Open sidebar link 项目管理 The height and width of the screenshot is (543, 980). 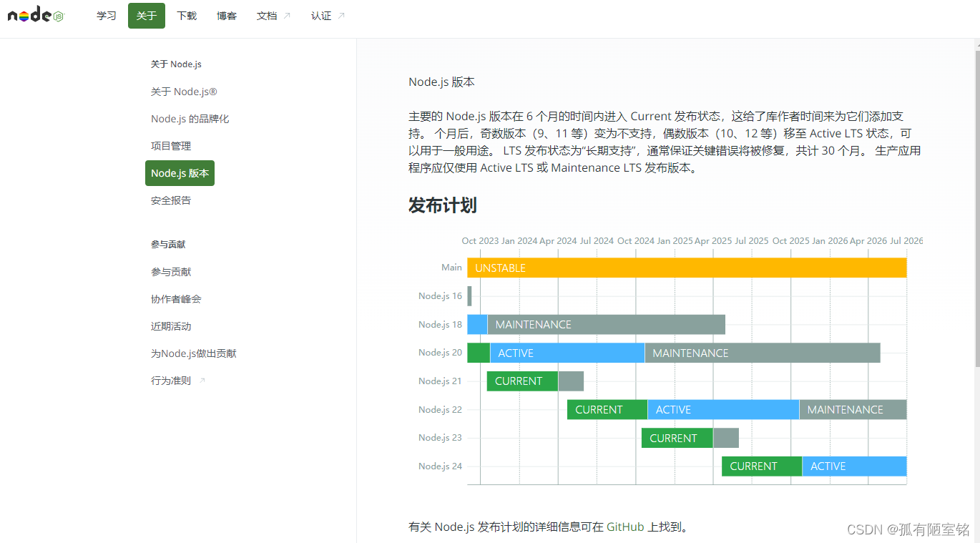click(171, 146)
